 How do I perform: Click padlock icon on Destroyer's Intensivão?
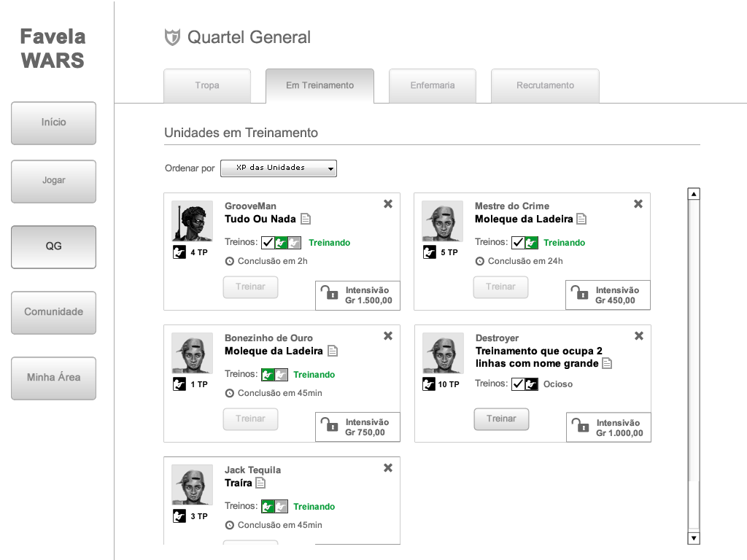[x=581, y=426]
